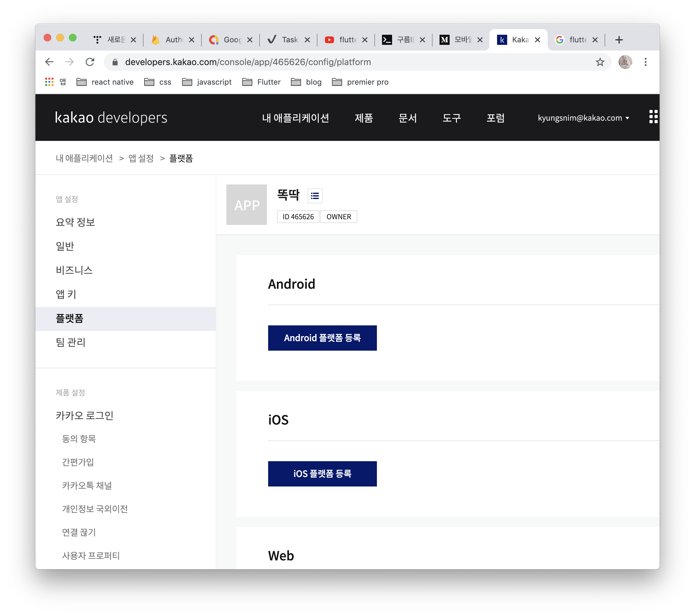The width and height of the screenshot is (695, 616).
Task: Open the Kakao services grid icon
Action: tap(653, 117)
